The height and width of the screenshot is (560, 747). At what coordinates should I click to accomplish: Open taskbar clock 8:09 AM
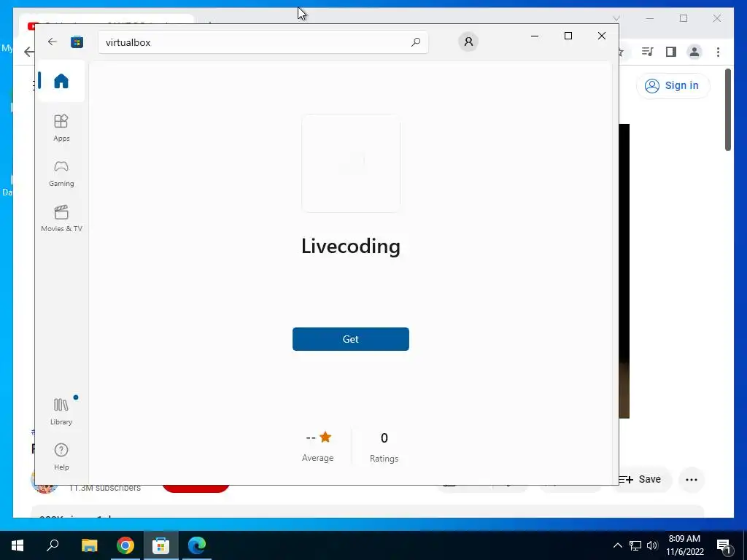point(684,545)
